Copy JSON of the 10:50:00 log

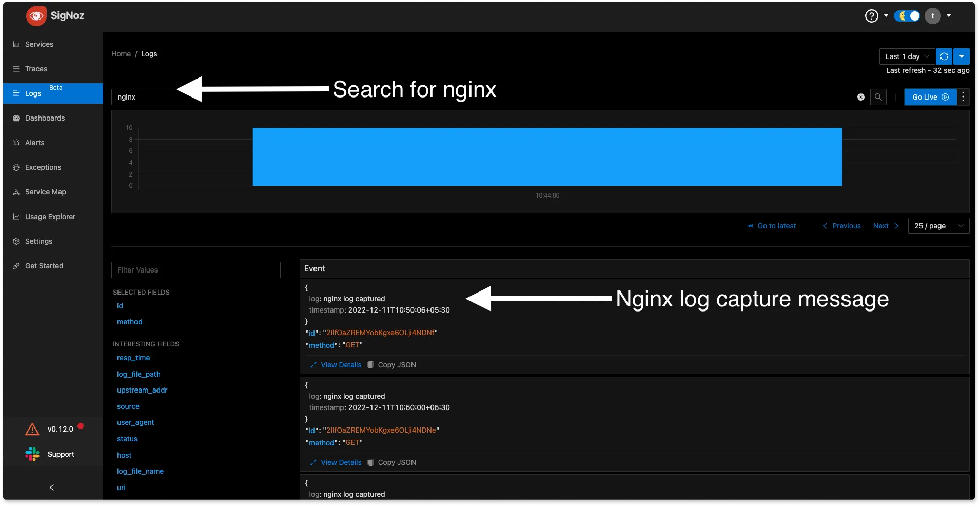pos(391,462)
